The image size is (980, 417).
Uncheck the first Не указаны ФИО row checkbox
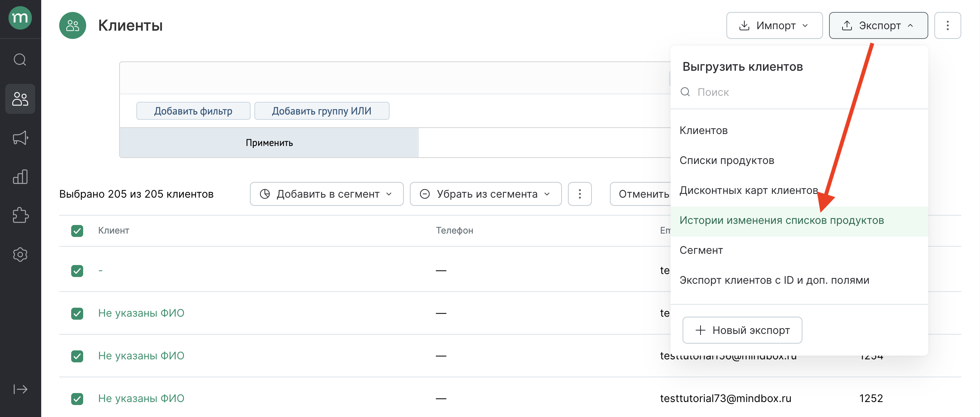pos(77,313)
